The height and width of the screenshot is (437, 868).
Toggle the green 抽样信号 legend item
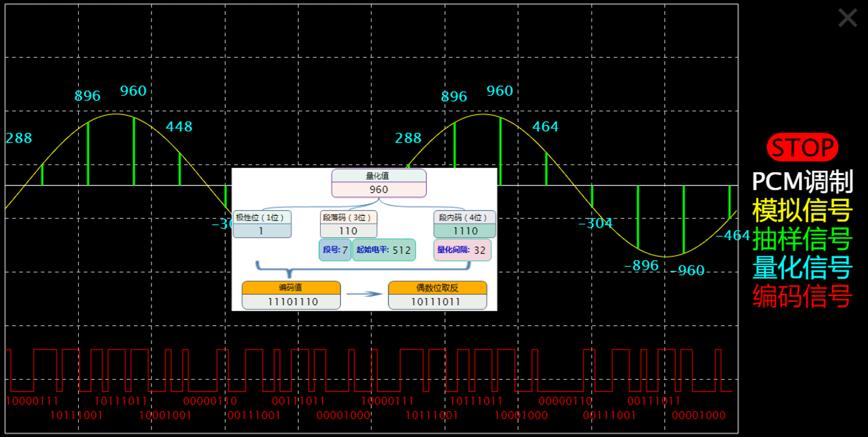pyautogui.click(x=802, y=239)
